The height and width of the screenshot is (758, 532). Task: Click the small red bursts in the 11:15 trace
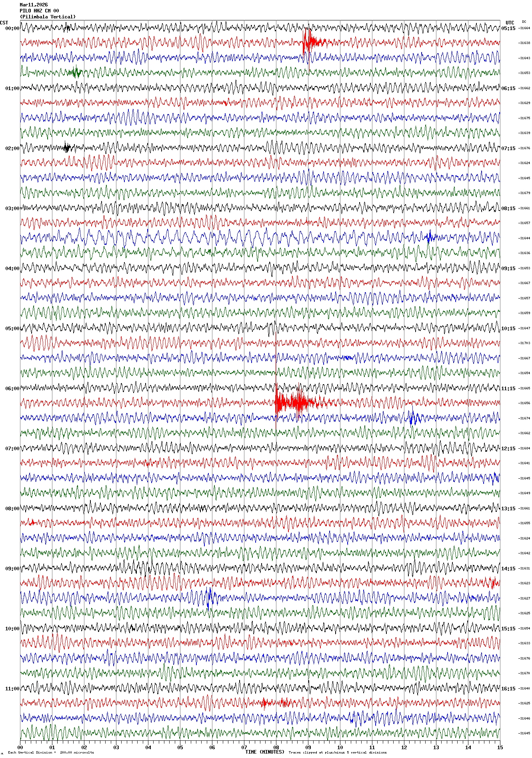click(x=274, y=703)
